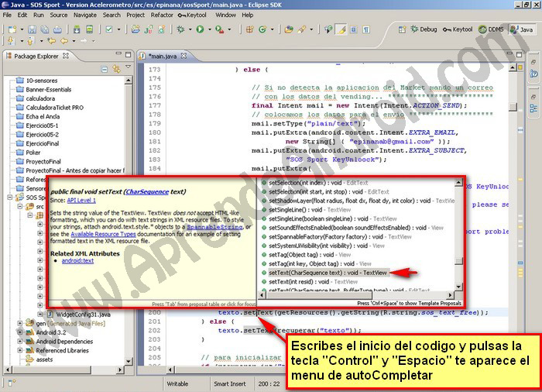The height and width of the screenshot is (392, 542).
Task: Click the Open Perspective icon
Action: [402, 29]
